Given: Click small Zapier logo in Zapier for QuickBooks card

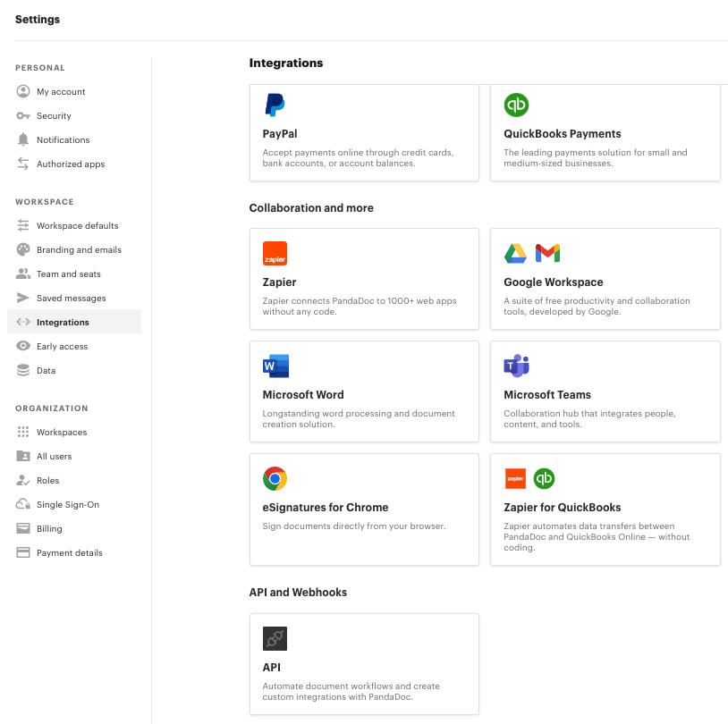Looking at the screenshot, I should [x=515, y=478].
